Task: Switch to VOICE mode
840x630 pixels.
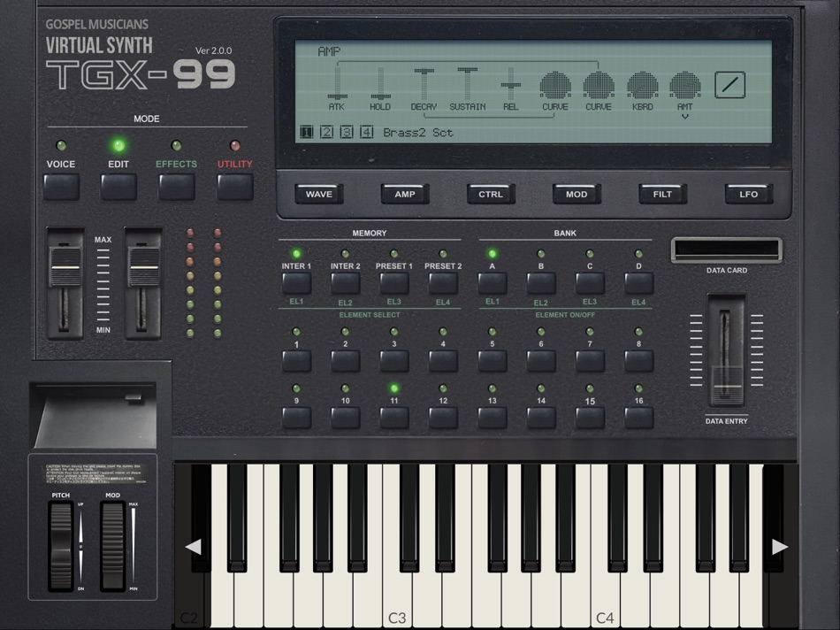Action: (61, 187)
